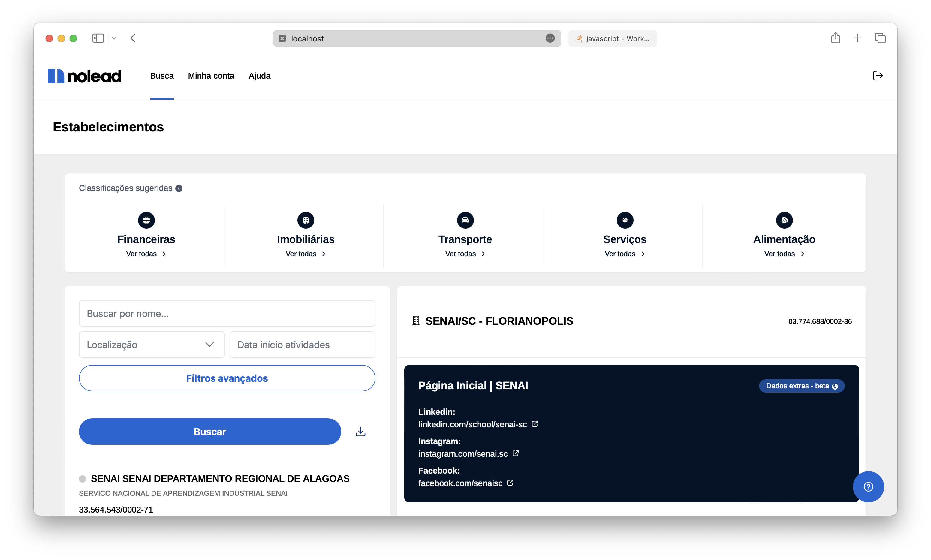The height and width of the screenshot is (560, 931).
Task: Select SENAI Departamento Regional de Alagoas result
Action: pyautogui.click(x=220, y=478)
